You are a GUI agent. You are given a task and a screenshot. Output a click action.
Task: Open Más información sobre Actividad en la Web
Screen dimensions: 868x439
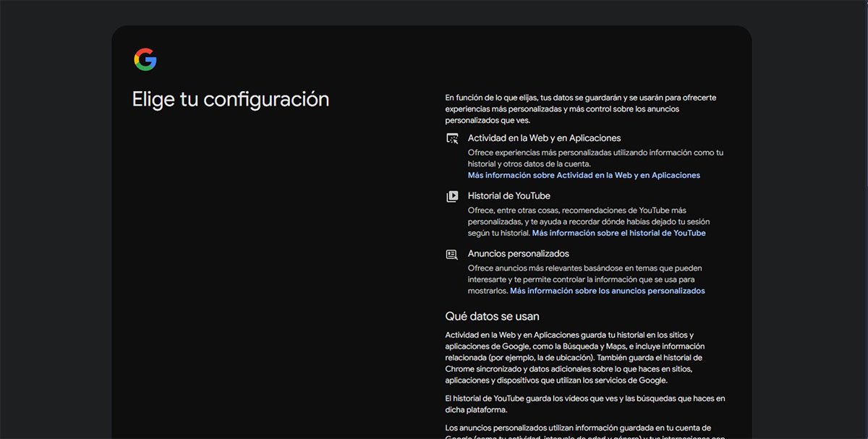(x=584, y=175)
